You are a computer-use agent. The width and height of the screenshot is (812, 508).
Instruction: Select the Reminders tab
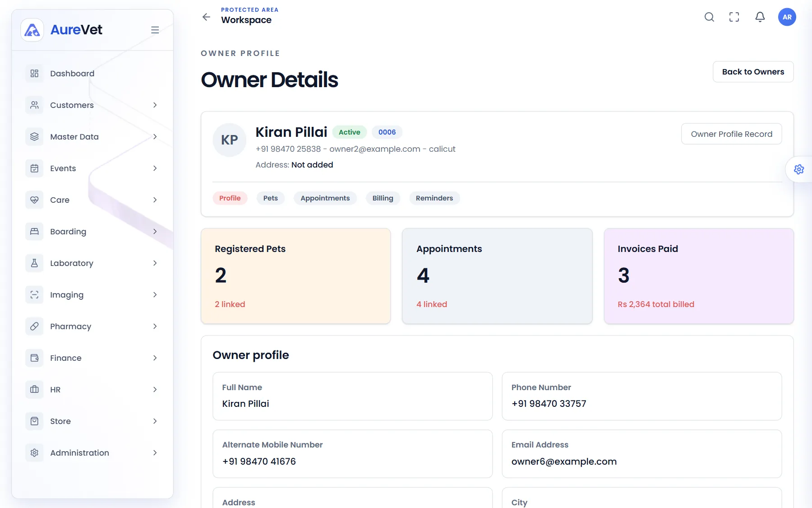click(x=434, y=198)
